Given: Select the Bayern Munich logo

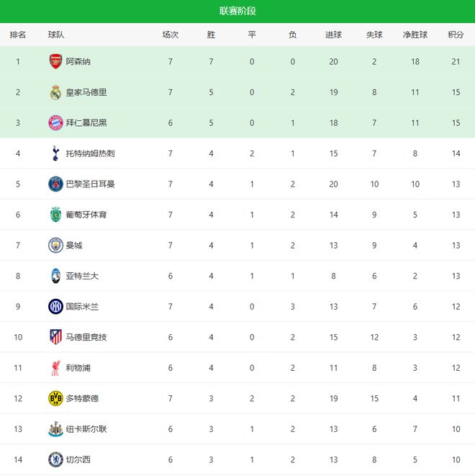Looking at the screenshot, I should point(55,122).
